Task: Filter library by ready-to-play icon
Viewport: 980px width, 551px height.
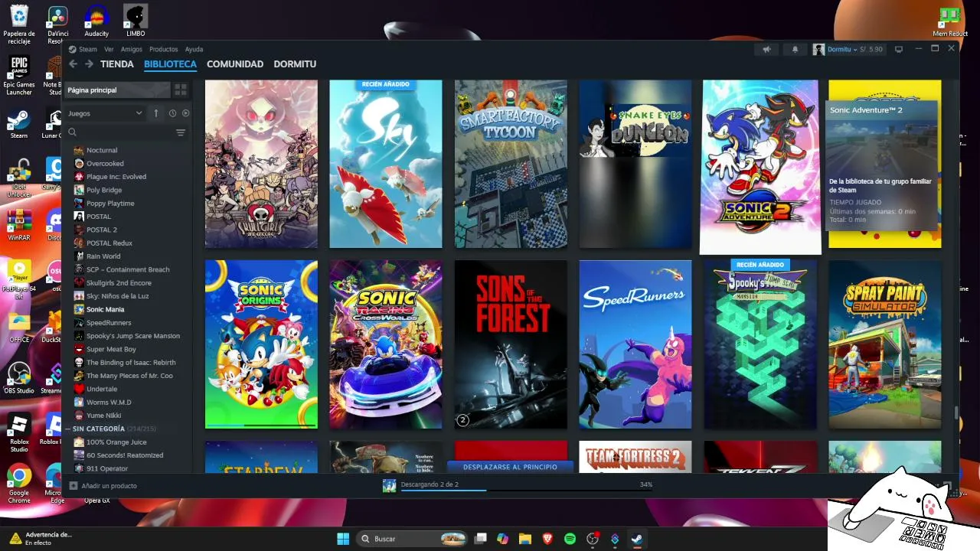Action: pos(185,113)
